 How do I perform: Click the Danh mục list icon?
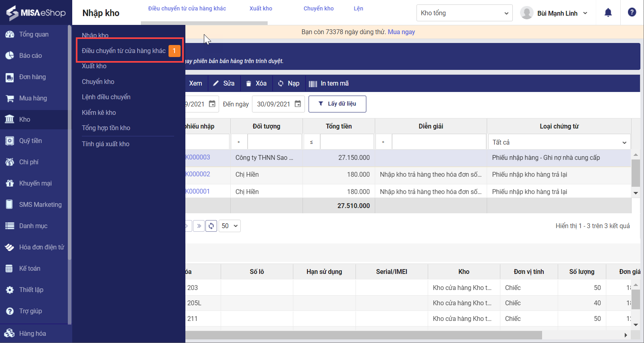10,226
